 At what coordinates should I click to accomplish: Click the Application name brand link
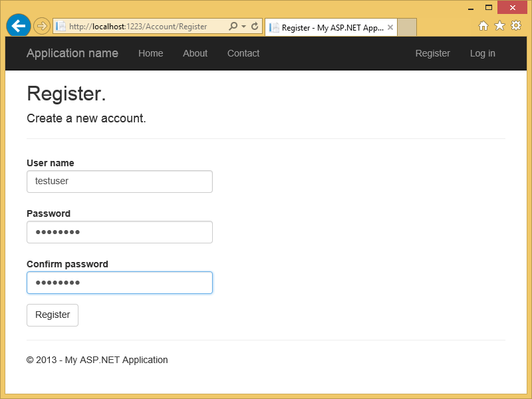pyautogui.click(x=72, y=53)
